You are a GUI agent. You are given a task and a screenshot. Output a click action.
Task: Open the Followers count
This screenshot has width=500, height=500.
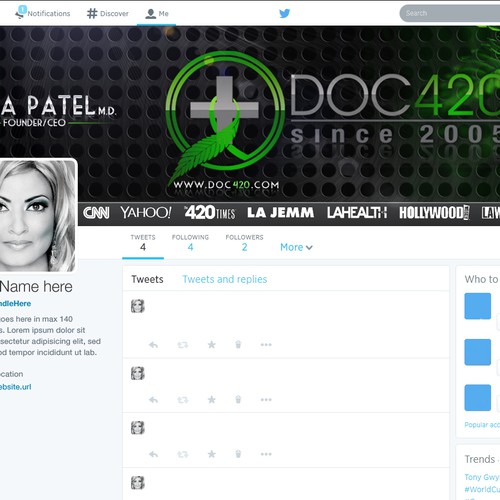coord(244,243)
